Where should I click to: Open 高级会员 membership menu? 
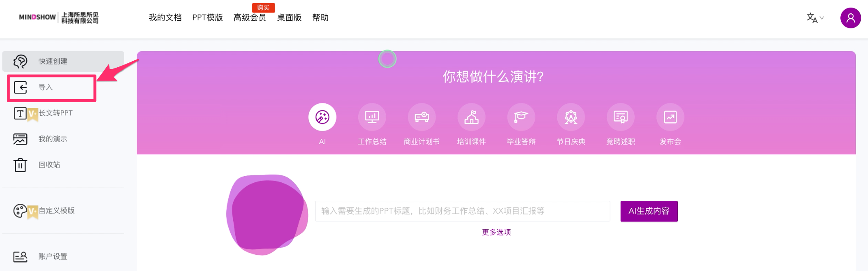click(250, 17)
